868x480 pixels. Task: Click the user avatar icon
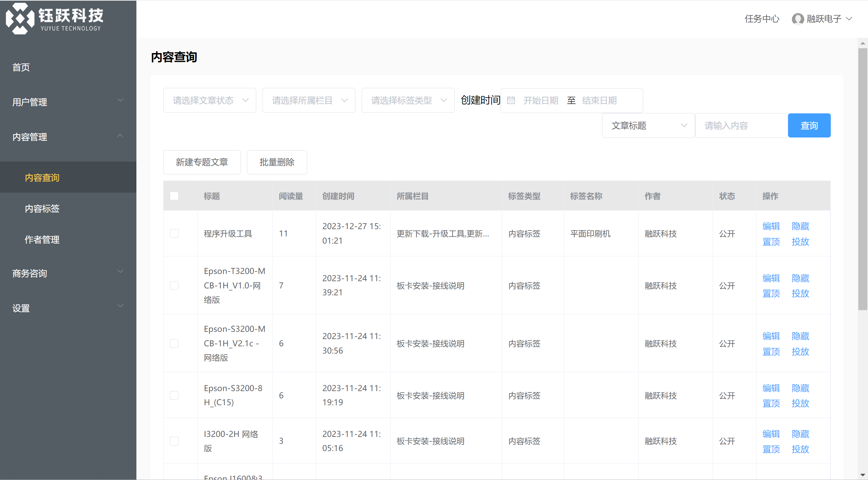[798, 19]
